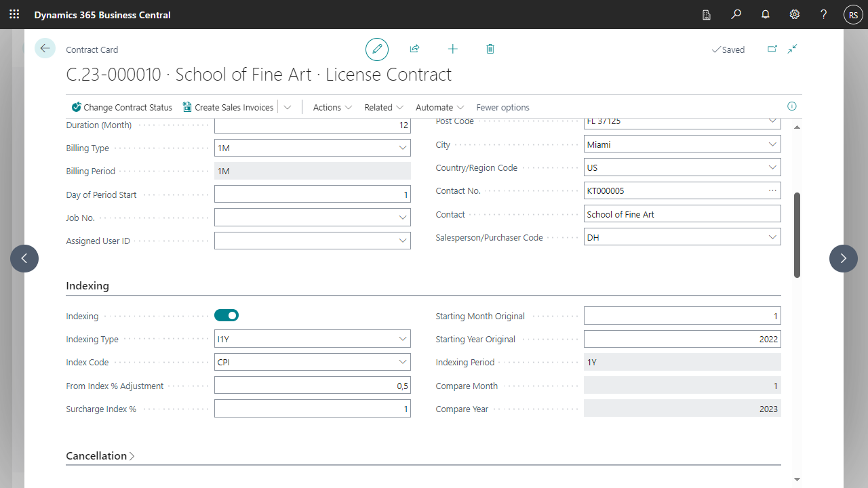868x488 pixels.
Task: Open the search magnifier icon
Action: [x=736, y=14]
